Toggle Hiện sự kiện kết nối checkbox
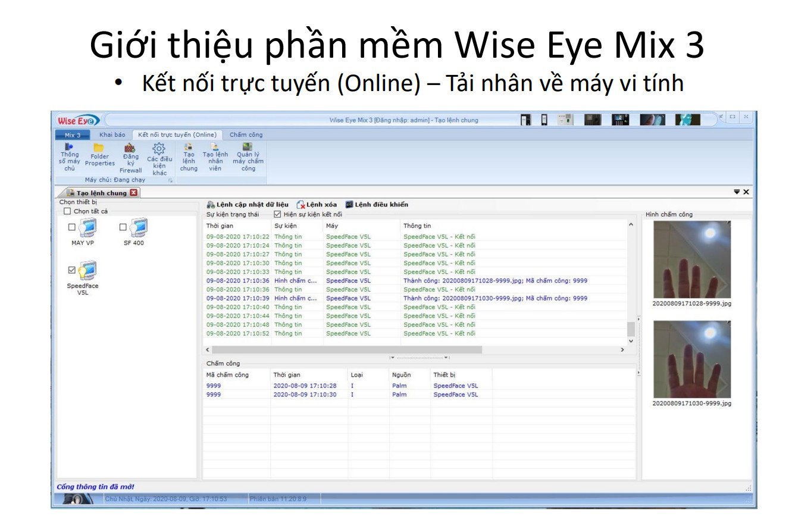 [277, 214]
